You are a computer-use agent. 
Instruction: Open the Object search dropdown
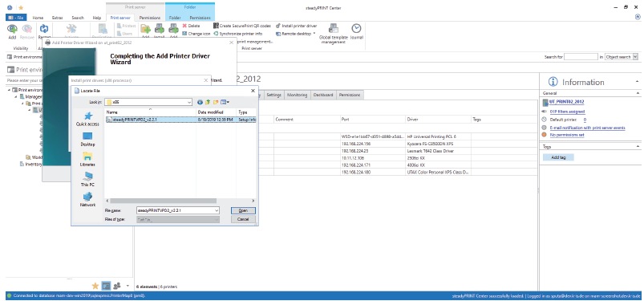(636, 57)
